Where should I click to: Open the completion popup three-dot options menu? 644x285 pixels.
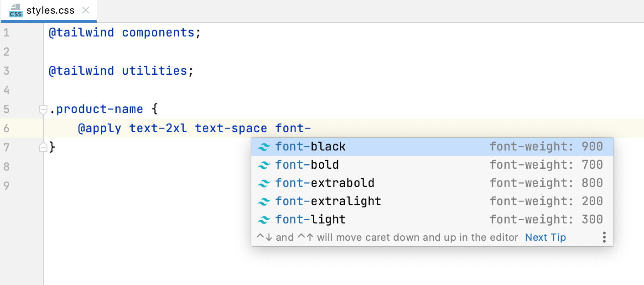click(604, 238)
